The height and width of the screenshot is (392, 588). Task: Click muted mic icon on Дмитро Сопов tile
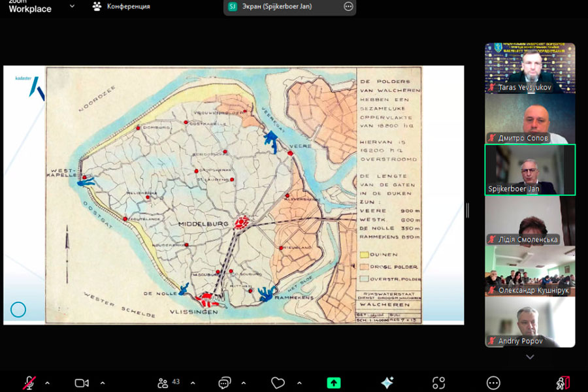click(491, 138)
